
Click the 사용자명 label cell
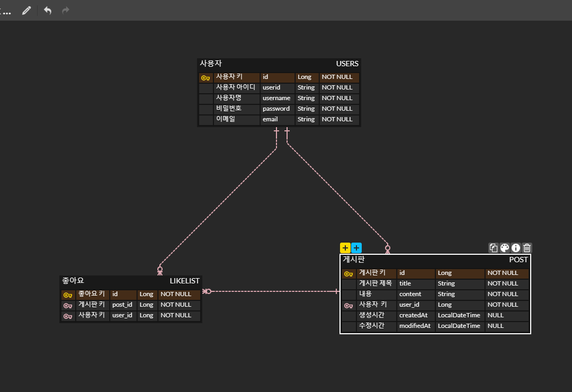point(236,98)
